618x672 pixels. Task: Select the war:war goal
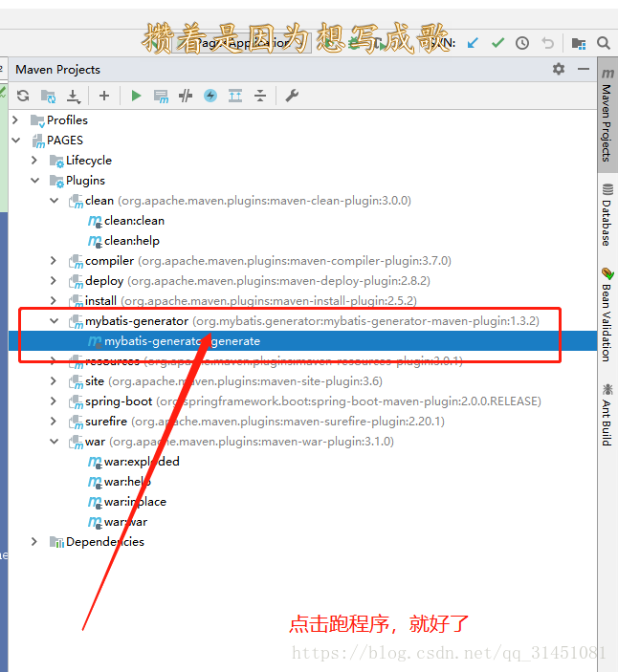125,522
